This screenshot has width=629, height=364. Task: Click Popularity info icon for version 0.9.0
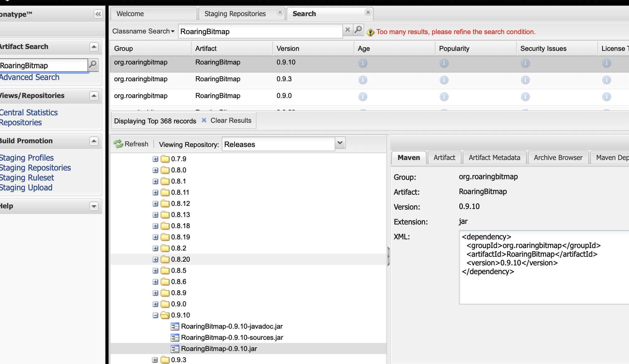pyautogui.click(x=444, y=97)
